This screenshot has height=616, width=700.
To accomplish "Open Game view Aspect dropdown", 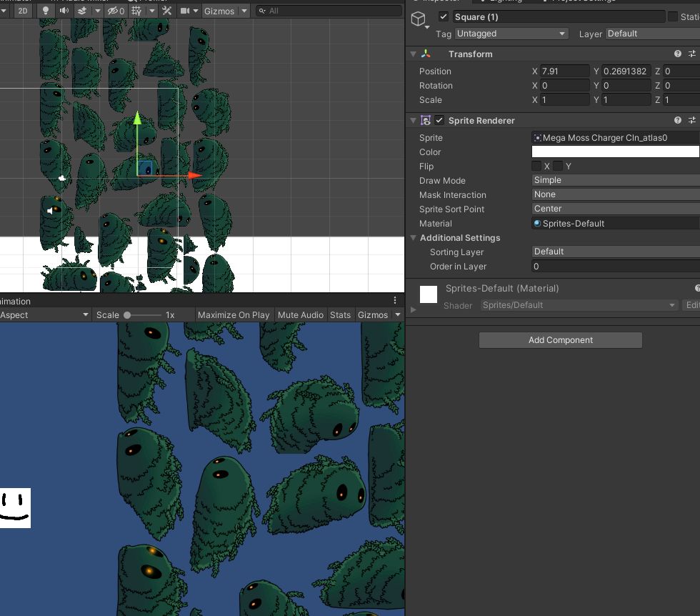I will pyautogui.click(x=44, y=315).
